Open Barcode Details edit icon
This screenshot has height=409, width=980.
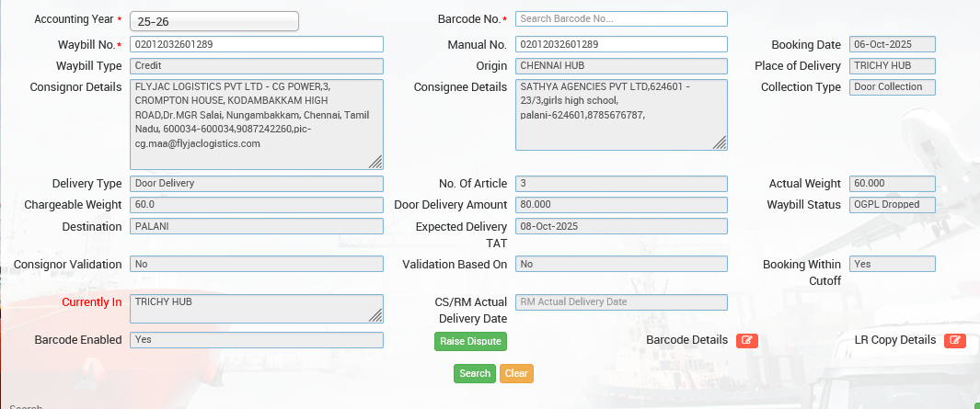coord(747,341)
